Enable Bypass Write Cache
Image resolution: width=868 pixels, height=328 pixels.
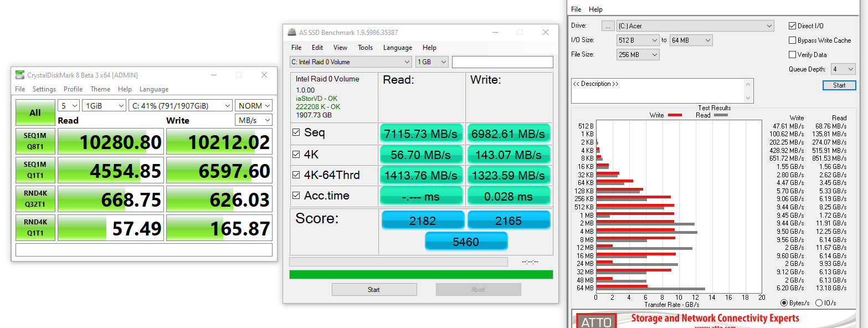coord(792,40)
